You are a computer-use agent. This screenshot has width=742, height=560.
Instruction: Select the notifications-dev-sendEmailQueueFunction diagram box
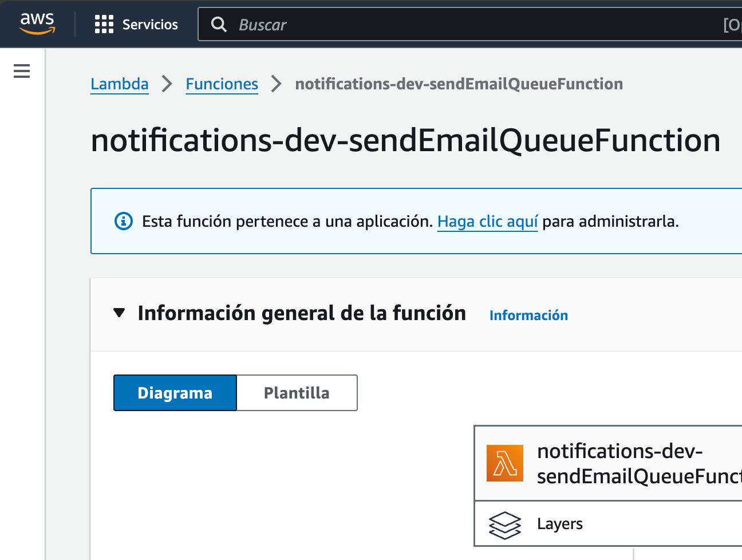click(x=608, y=463)
